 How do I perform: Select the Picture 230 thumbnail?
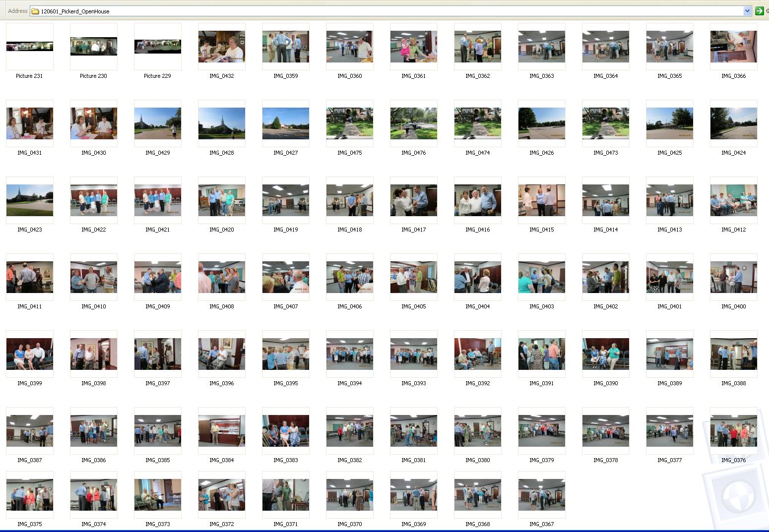(x=94, y=47)
